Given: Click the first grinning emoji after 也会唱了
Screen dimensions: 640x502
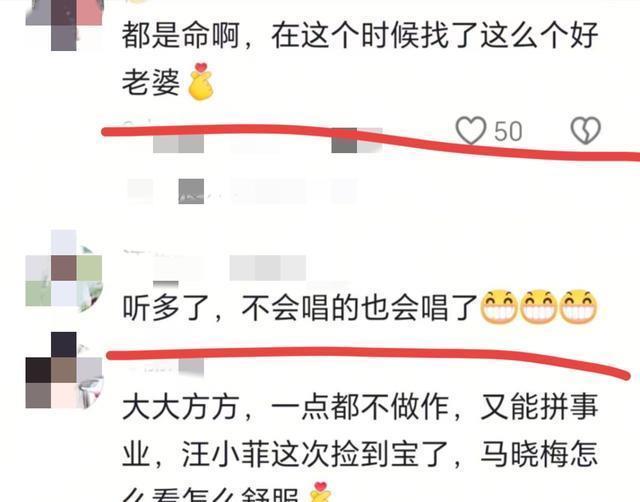Looking at the screenshot, I should click(499, 307).
